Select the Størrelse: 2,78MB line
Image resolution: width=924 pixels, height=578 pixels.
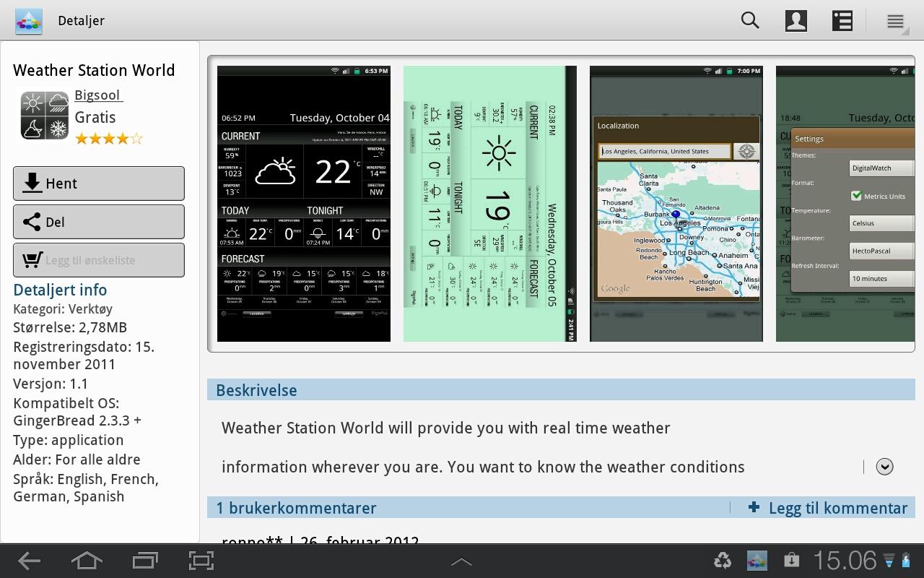(70, 327)
